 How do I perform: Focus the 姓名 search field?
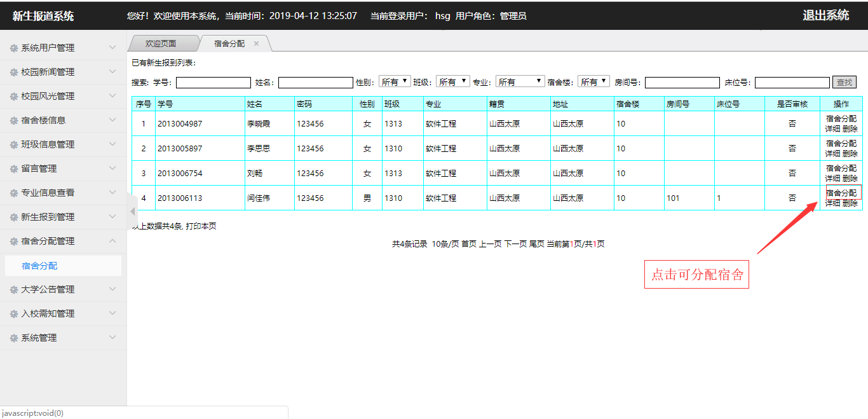pyautogui.click(x=316, y=83)
